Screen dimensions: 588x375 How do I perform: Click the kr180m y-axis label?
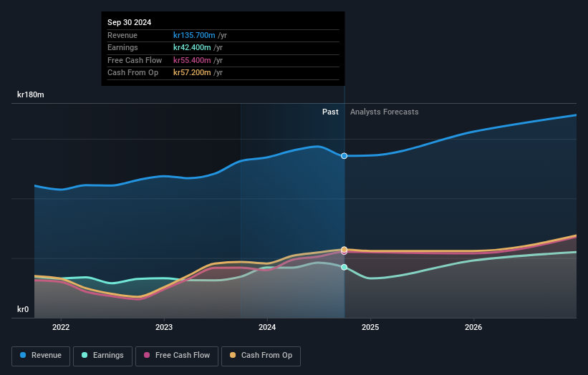point(31,94)
